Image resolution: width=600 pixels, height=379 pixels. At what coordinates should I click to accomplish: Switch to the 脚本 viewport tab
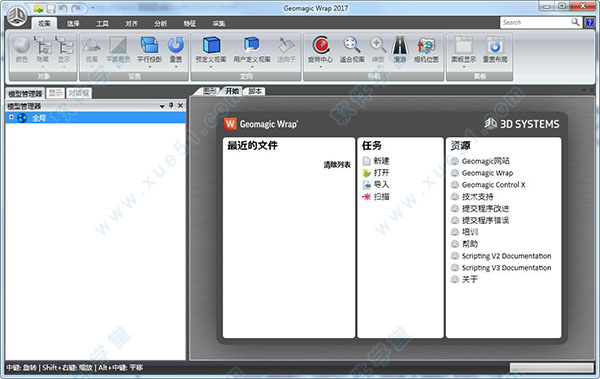click(x=255, y=91)
